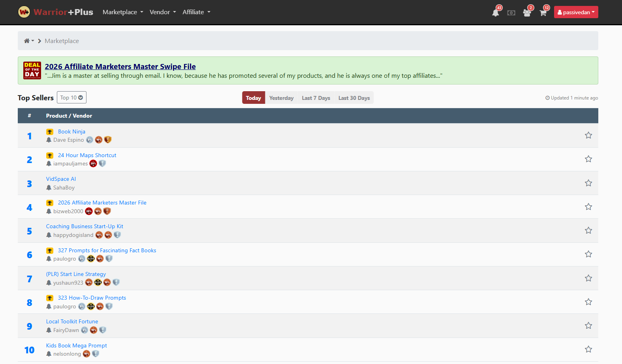The image size is (622, 364).
Task: Open the Coaching Business Start-Up Kit link
Action: (x=85, y=226)
